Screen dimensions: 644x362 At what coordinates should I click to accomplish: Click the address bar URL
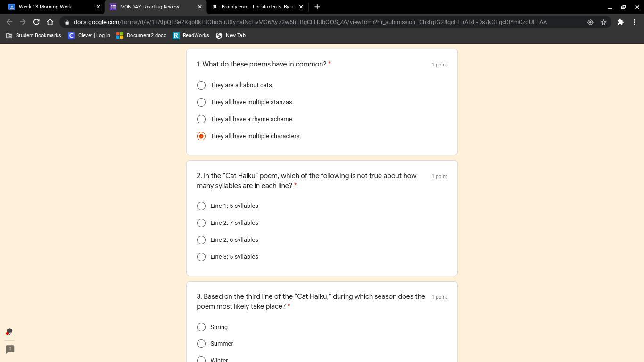(x=310, y=22)
